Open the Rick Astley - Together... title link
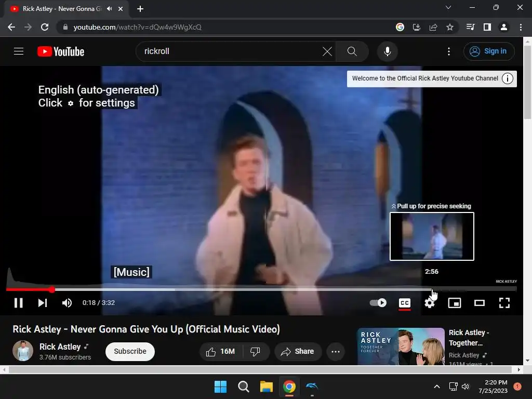This screenshot has height=399, width=532. click(x=469, y=338)
